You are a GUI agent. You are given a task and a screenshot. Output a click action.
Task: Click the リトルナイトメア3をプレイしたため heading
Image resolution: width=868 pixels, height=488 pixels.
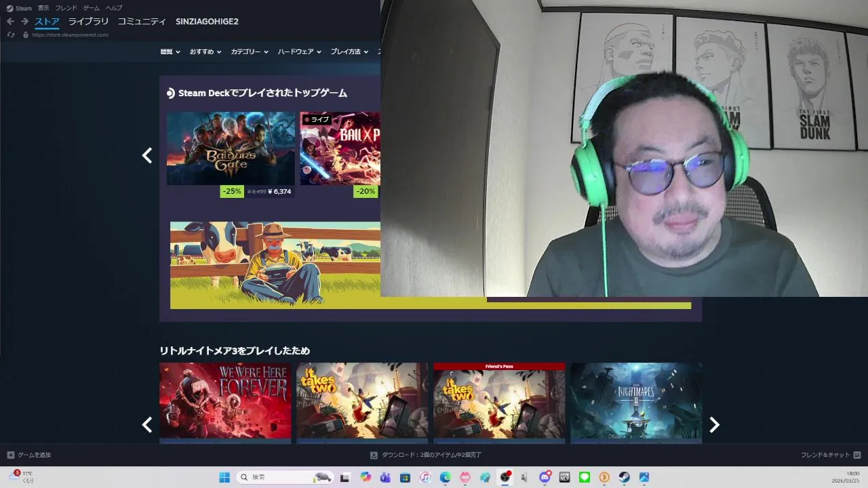pos(235,350)
